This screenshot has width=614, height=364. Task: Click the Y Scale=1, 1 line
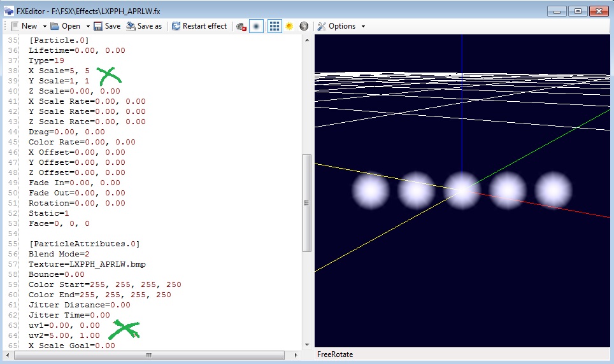pyautogui.click(x=59, y=81)
